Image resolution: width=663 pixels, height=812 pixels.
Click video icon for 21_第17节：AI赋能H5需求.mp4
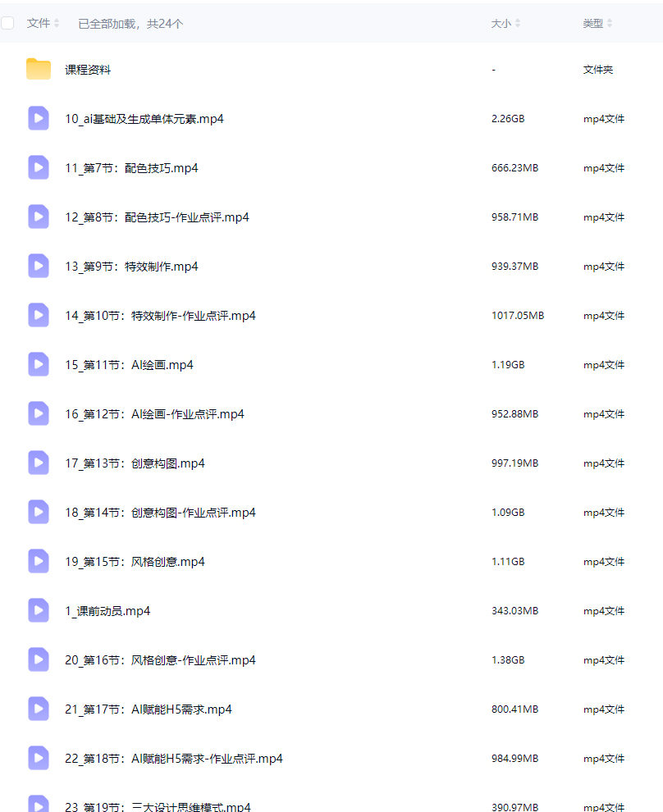pyautogui.click(x=39, y=709)
